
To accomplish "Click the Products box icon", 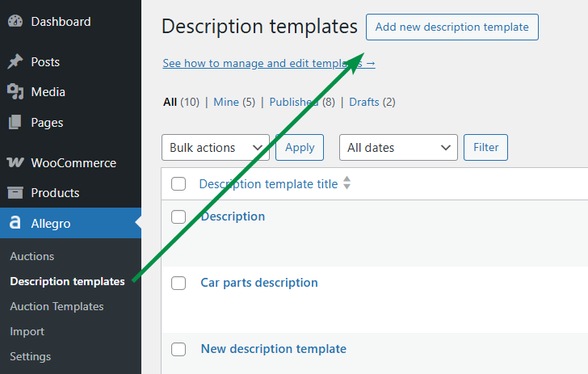I will click(x=15, y=192).
